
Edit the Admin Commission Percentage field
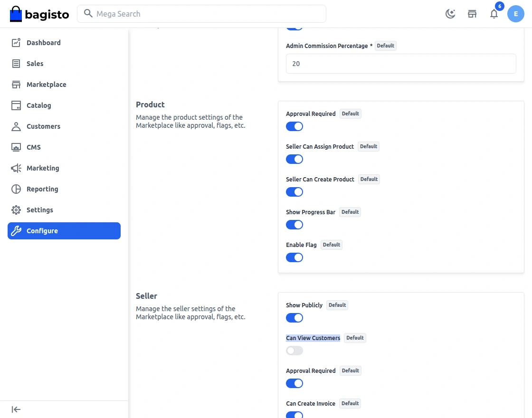point(401,64)
